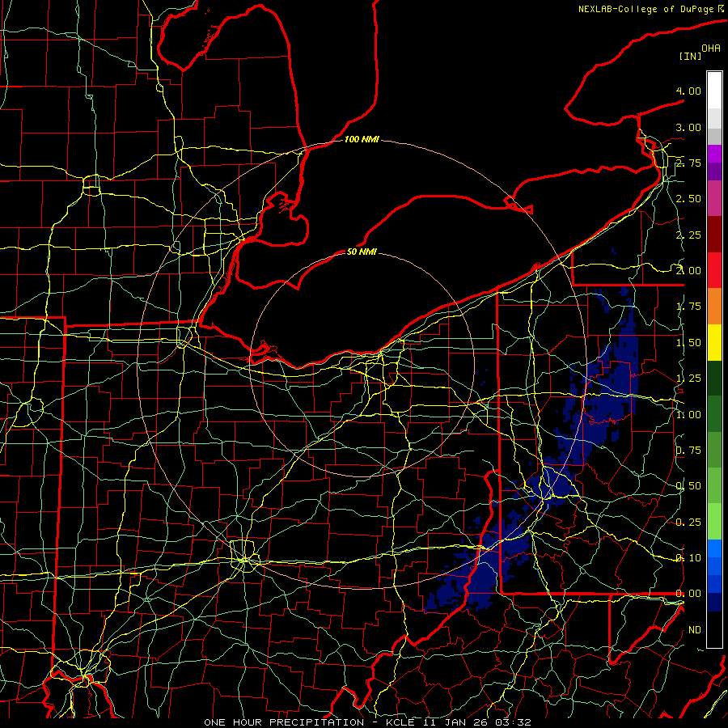Click the 0.75 legend value

coord(688,451)
